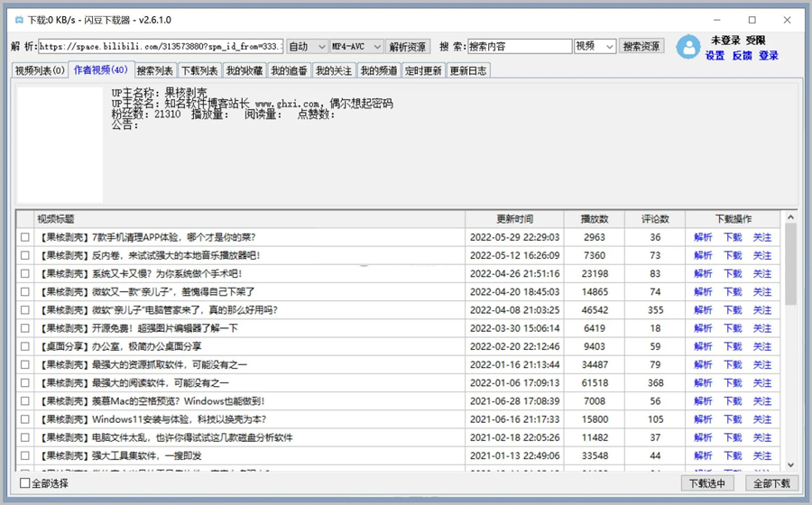812x505 pixels.
Task: Click the 搜索内容 search input field
Action: click(519, 47)
